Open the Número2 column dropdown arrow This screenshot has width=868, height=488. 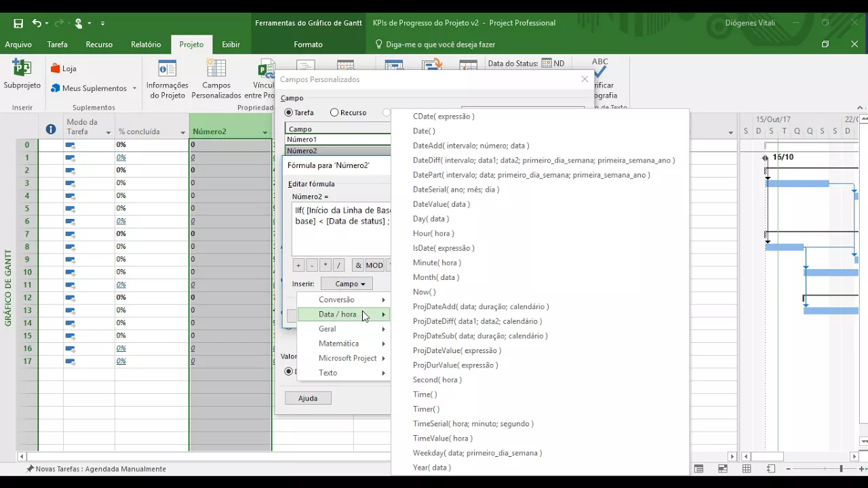coord(265,132)
